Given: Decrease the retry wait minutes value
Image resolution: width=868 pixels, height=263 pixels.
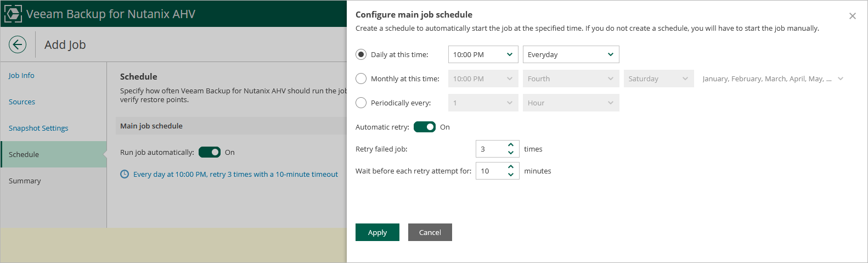Looking at the screenshot, I should point(511,175).
